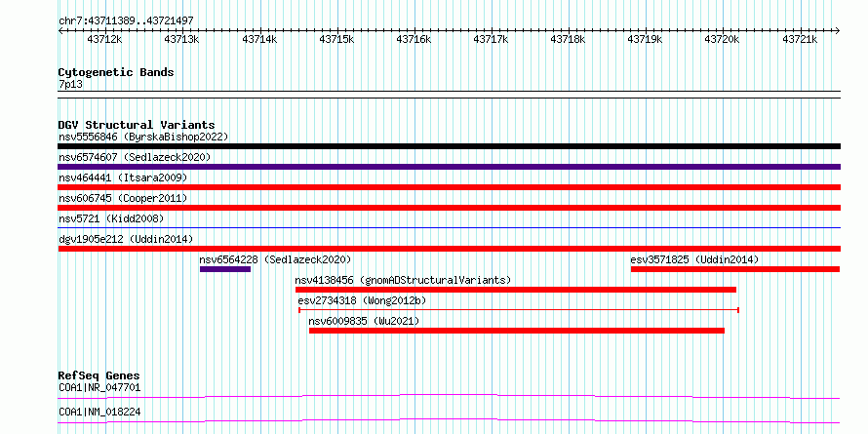The image size is (868, 434).
Task: Click the DGV Structural Variants track title
Action: (x=137, y=125)
